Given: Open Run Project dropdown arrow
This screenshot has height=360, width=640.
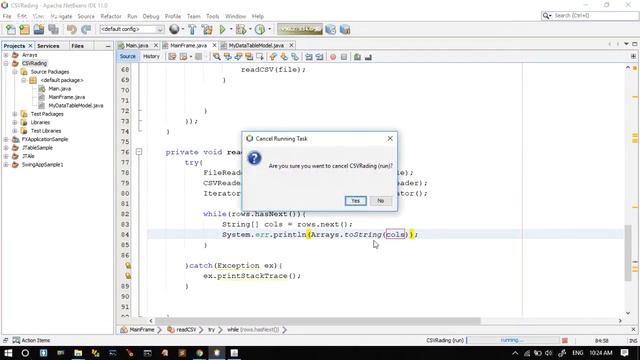Looking at the screenshot, I should [x=231, y=29].
